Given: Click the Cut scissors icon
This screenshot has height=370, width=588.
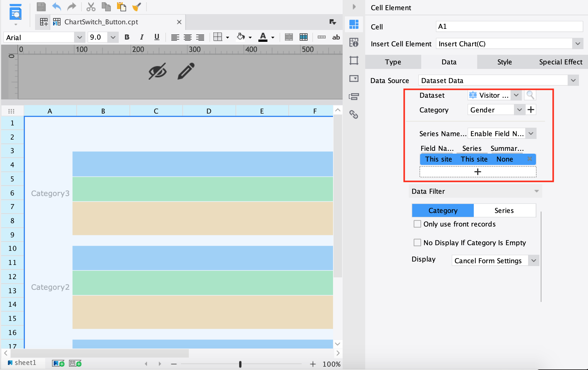Looking at the screenshot, I should pos(91,7).
